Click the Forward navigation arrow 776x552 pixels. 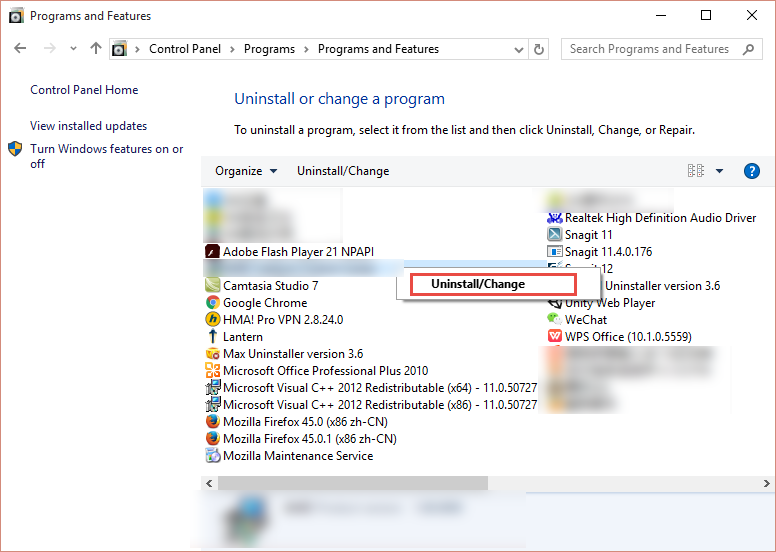pos(49,49)
